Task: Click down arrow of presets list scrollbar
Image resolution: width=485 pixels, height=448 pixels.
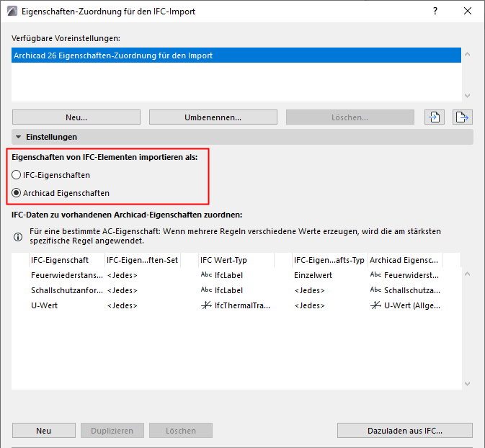Action: pos(468,96)
